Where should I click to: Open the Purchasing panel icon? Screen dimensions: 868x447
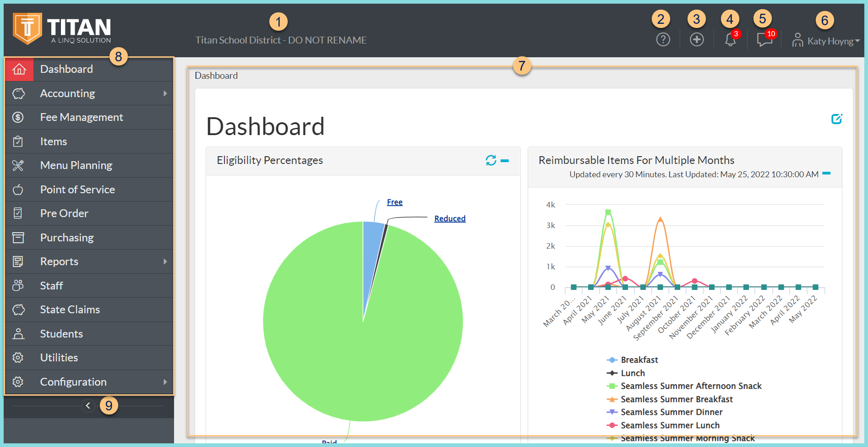click(x=19, y=237)
